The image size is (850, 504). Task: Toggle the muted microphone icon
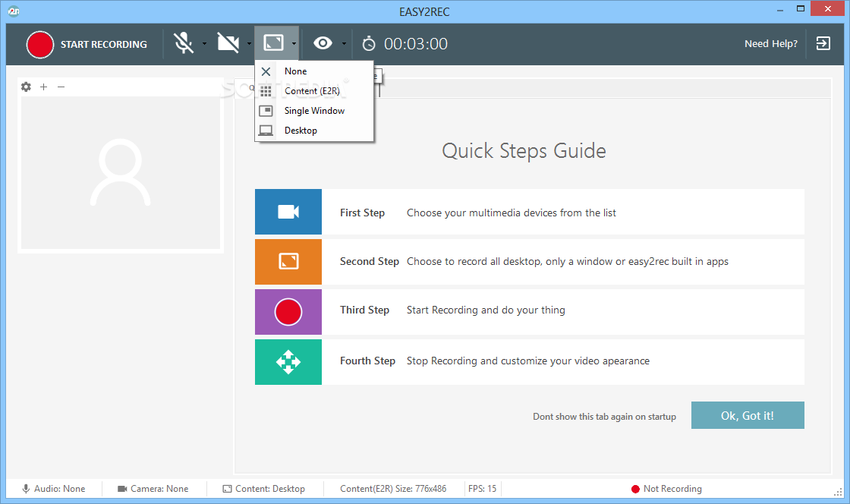coord(184,43)
